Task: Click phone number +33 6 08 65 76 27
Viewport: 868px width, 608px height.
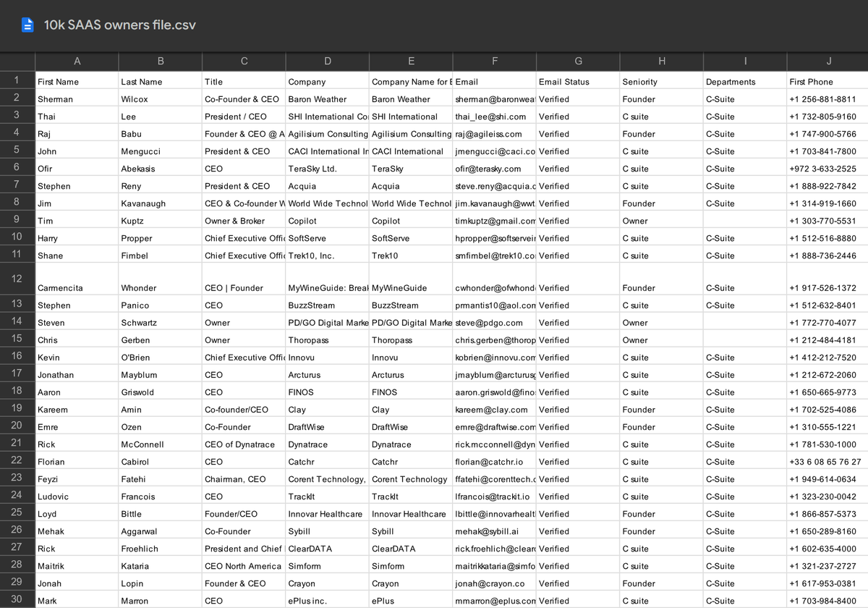Action: 827,461
